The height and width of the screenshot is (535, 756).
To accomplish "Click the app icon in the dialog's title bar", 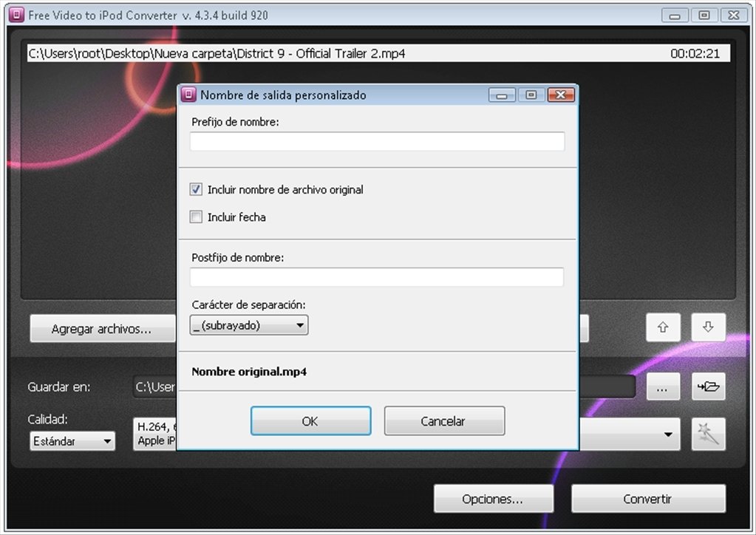I will point(188,95).
